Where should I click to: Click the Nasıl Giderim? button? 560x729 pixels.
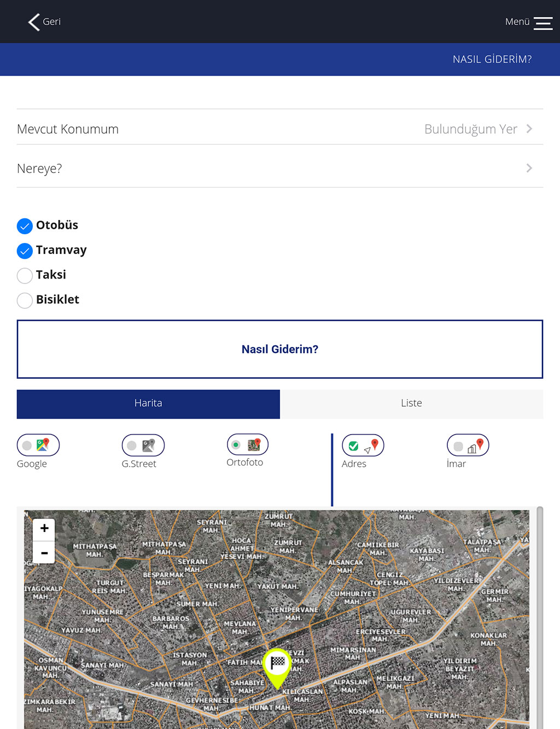click(x=280, y=349)
